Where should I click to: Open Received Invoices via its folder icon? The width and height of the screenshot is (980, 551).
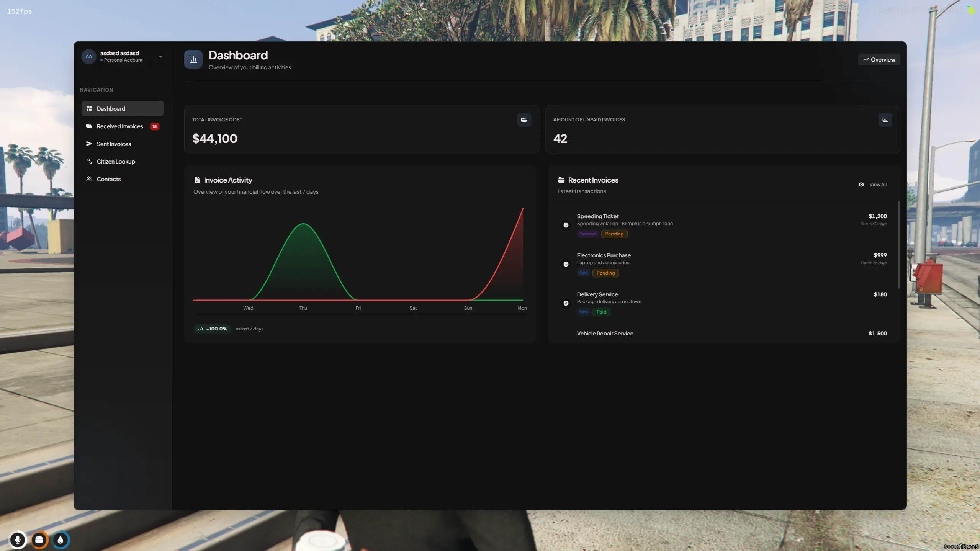(x=89, y=126)
